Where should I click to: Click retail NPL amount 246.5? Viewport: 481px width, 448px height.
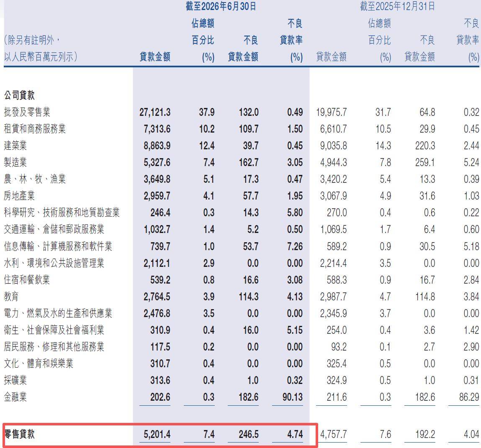[249, 434]
